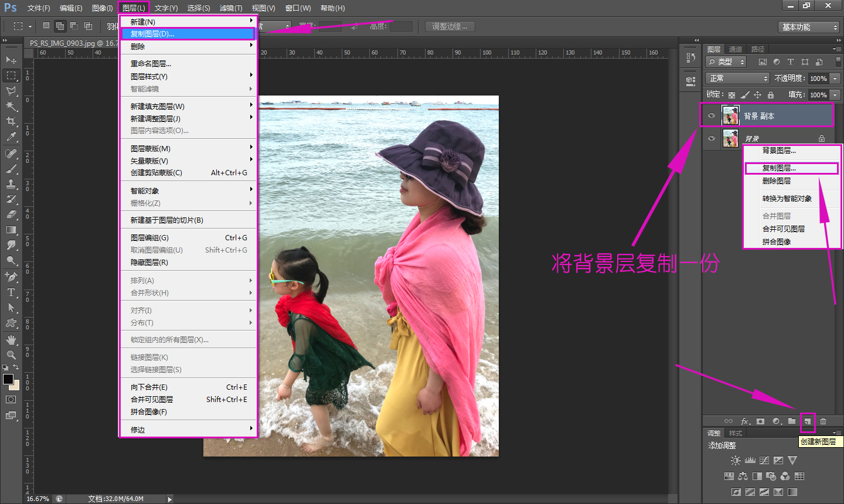Expand the 图层样式(Y) submenu
Image resolution: width=844 pixels, height=504 pixels.
click(188, 76)
